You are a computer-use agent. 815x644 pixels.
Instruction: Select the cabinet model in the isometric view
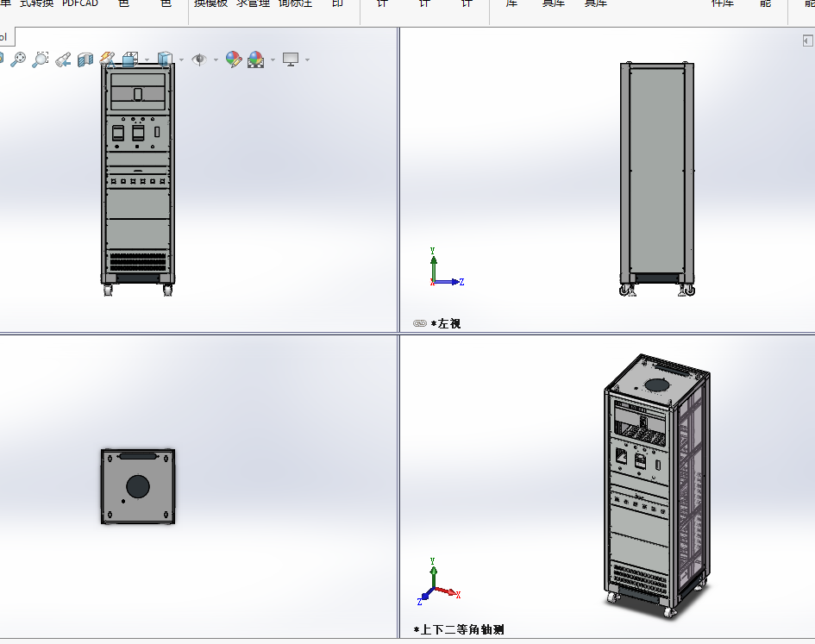(x=657, y=486)
